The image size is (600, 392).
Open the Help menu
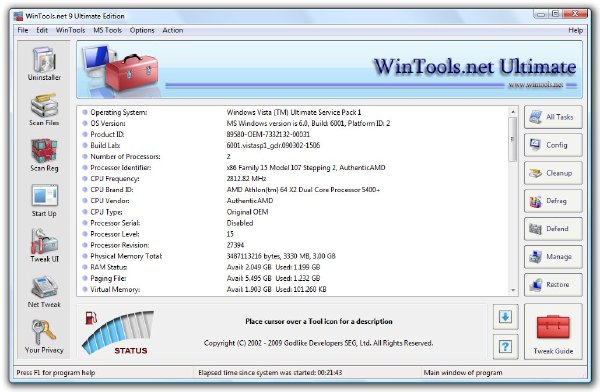576,30
